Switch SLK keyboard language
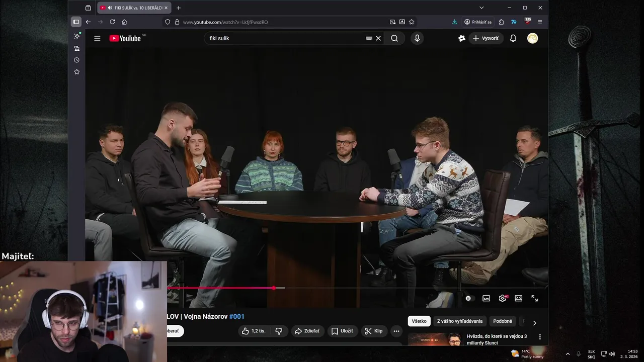The width and height of the screenshot is (644, 362). pos(591,354)
